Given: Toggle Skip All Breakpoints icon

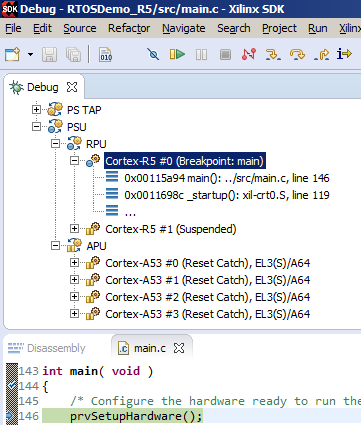Looking at the screenshot, I should (153, 54).
